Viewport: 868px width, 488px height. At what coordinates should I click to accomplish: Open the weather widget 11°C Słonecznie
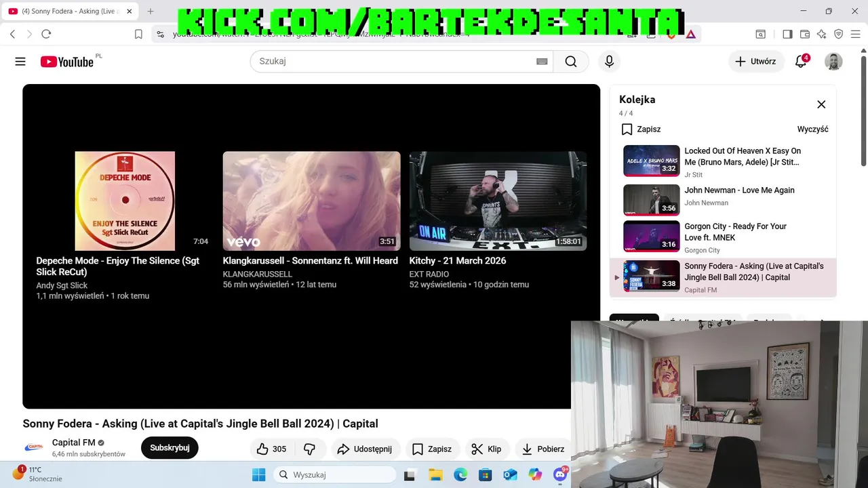37,474
